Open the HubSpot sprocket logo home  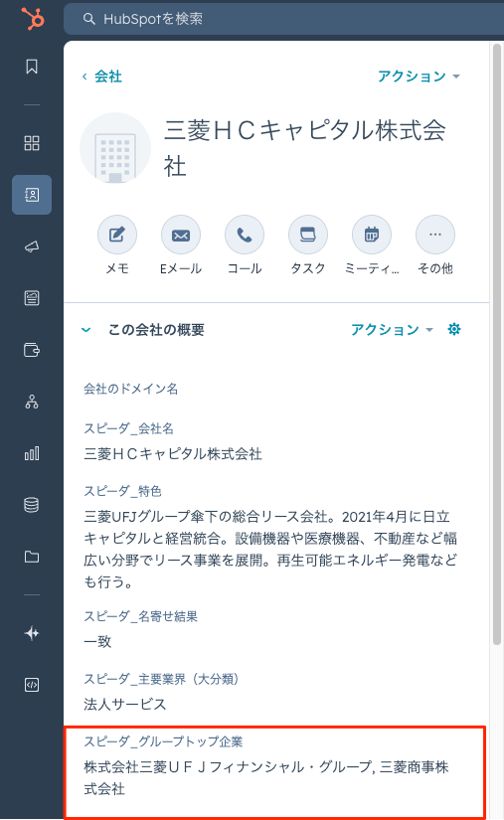(x=33, y=18)
